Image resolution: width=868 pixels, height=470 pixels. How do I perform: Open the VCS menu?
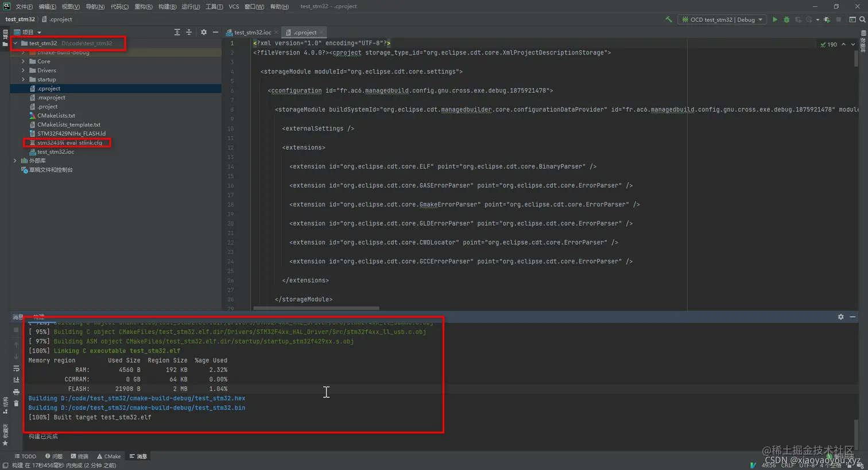234,6
